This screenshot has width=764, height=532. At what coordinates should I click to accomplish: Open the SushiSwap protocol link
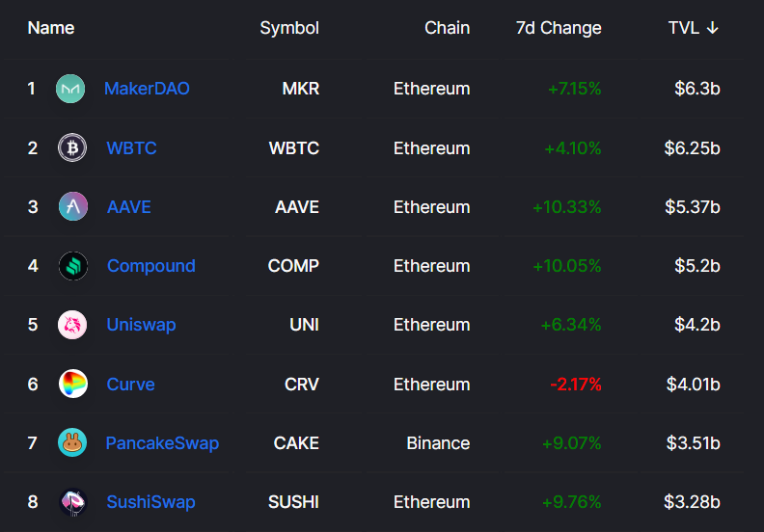pos(150,502)
